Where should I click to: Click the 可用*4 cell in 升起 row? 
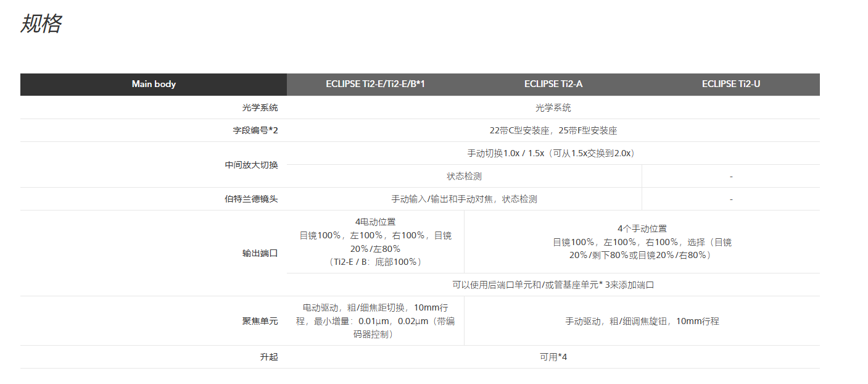(553, 357)
